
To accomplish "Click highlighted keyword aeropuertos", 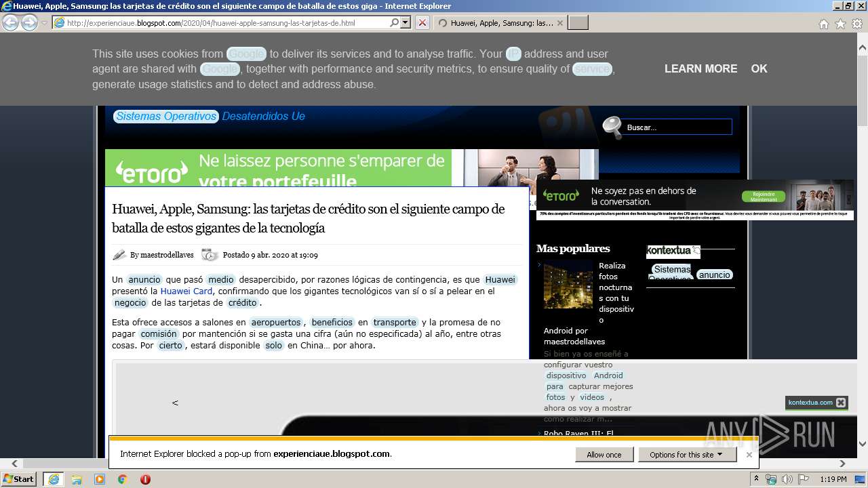I will point(276,322).
